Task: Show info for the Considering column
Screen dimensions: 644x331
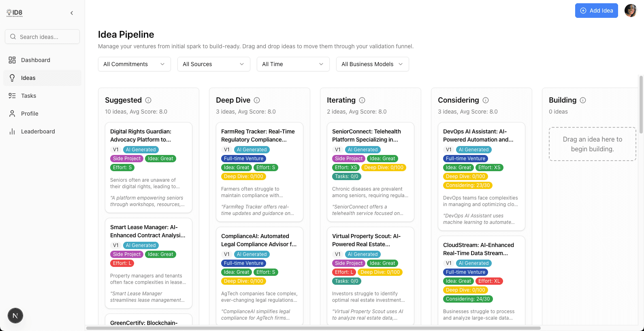Action: coord(486,100)
